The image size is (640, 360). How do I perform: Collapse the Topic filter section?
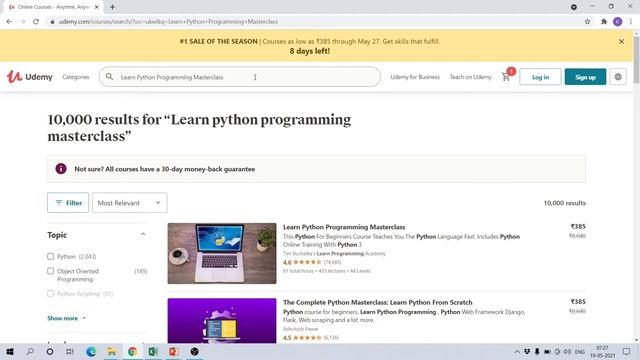(143, 235)
